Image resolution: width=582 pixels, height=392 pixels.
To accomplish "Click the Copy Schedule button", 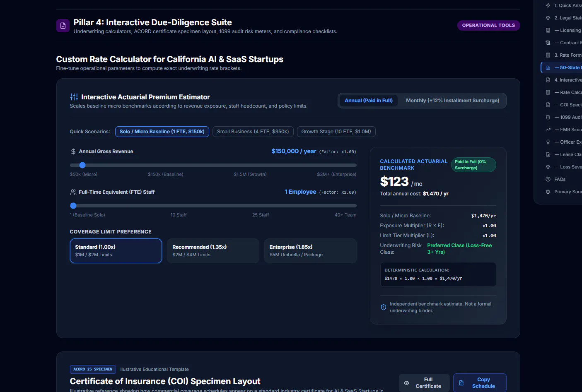I will [480, 383].
